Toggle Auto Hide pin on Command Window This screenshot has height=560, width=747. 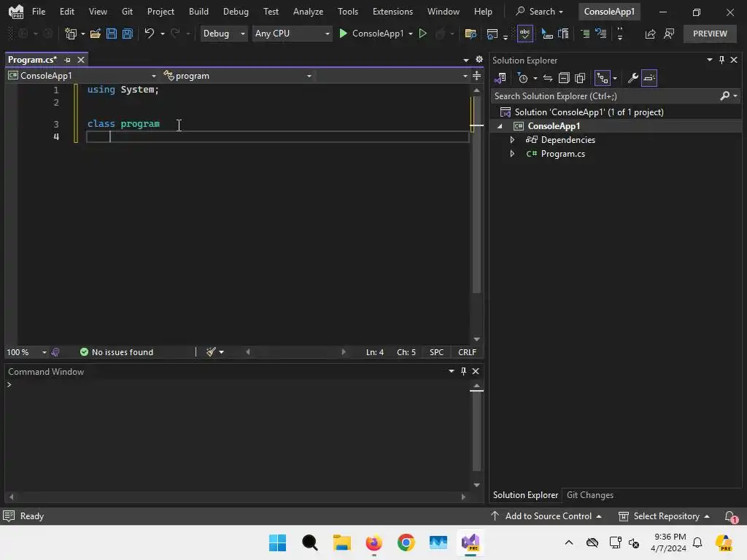coord(463,371)
